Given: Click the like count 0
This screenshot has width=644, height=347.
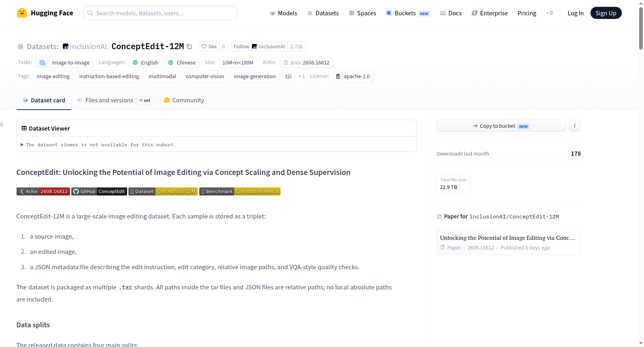Looking at the screenshot, I should point(223,46).
